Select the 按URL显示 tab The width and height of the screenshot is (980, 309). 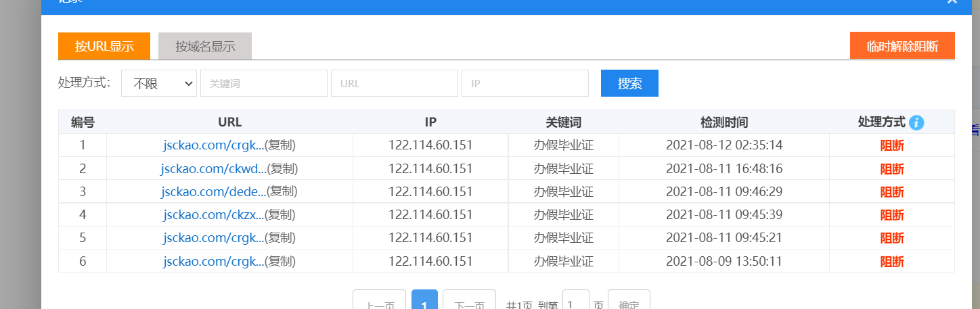coord(104,46)
